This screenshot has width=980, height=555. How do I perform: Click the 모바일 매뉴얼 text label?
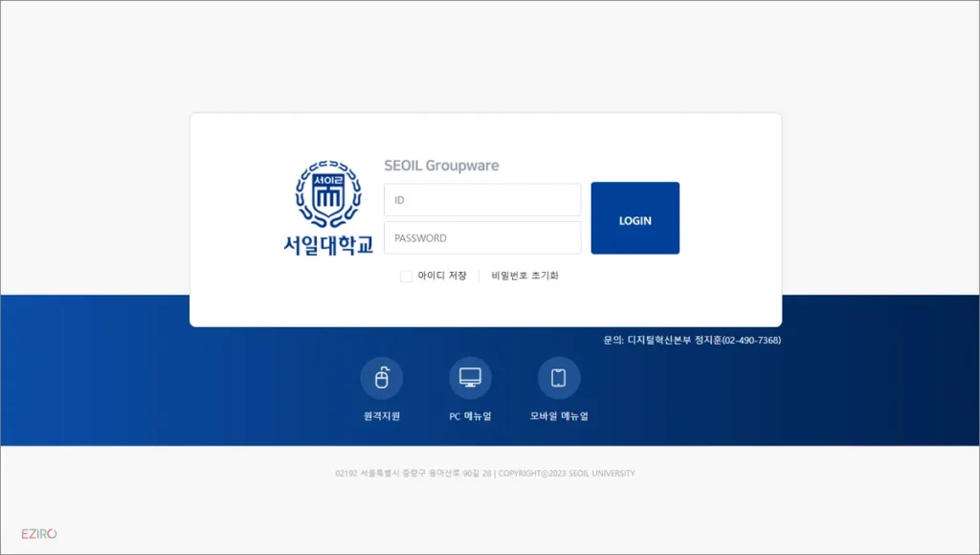point(558,416)
